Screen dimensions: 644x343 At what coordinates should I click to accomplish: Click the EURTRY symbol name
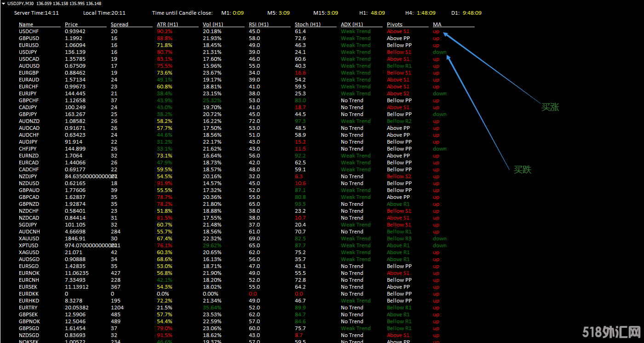(x=29, y=308)
